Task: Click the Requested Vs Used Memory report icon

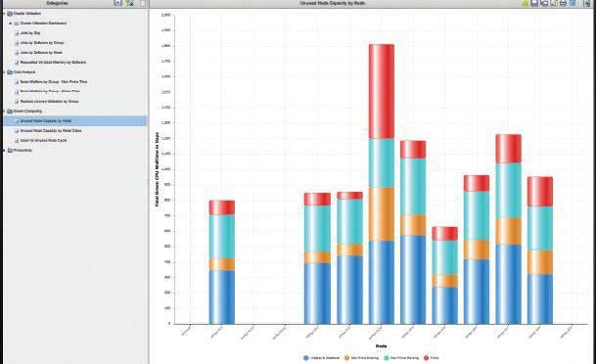Action: 17,63
